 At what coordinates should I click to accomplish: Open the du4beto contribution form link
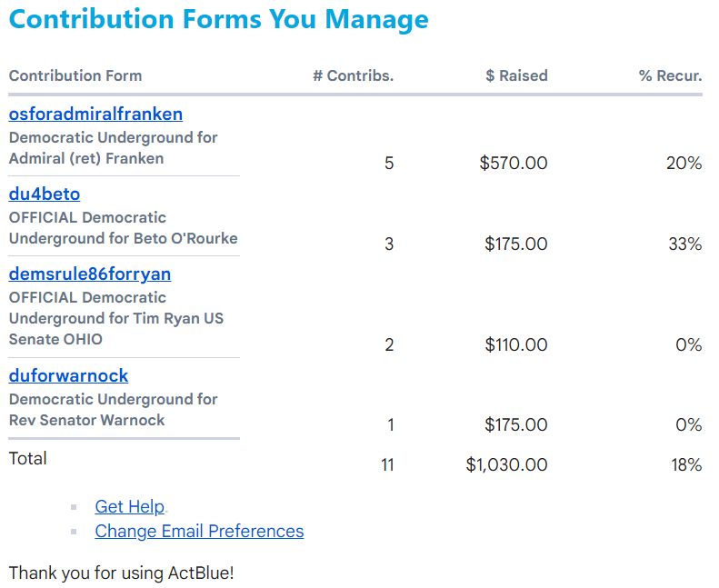45,194
